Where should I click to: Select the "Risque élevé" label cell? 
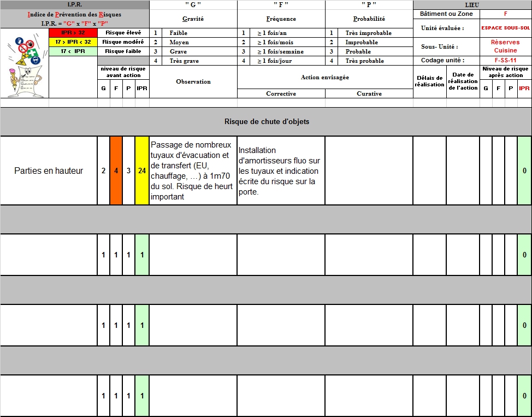(123, 33)
